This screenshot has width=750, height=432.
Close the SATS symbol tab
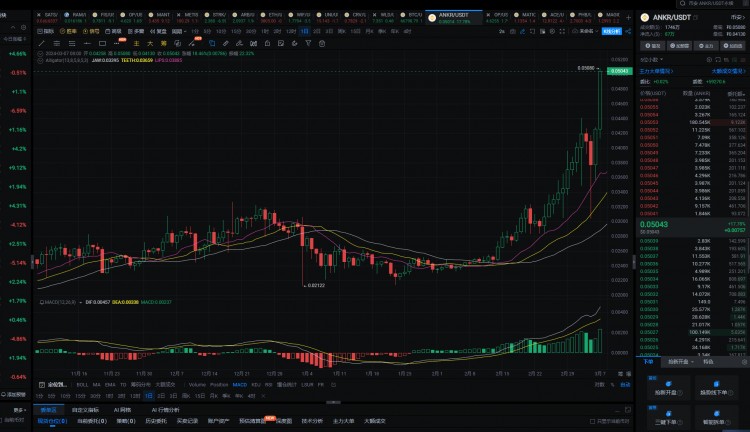coord(39,15)
